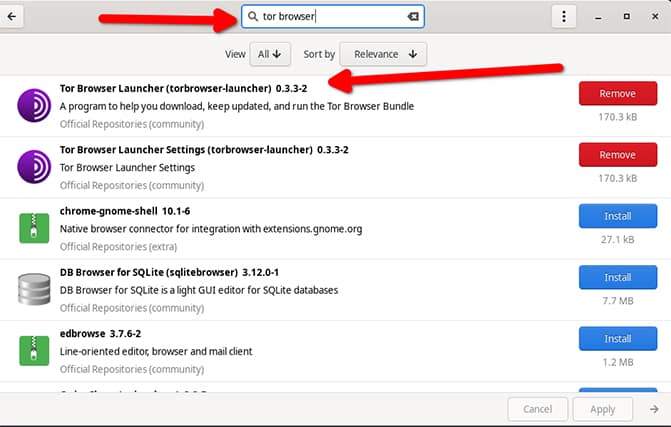Open the Sort by Relevance dropdown
This screenshot has width=671, height=427.
point(383,54)
